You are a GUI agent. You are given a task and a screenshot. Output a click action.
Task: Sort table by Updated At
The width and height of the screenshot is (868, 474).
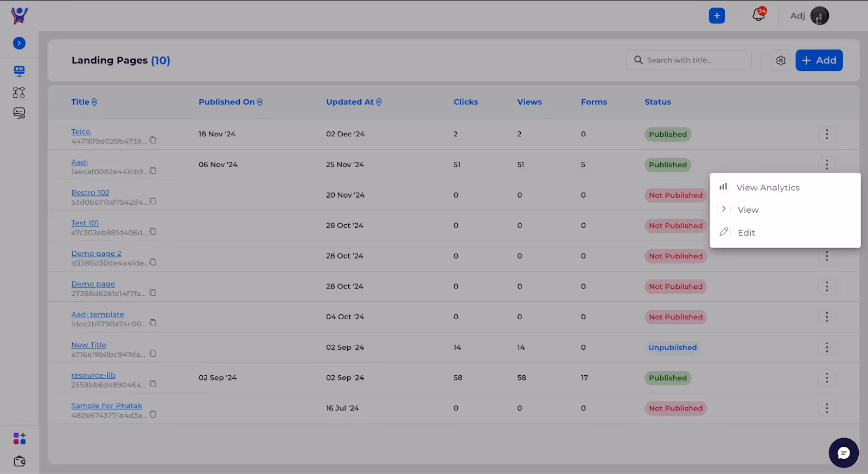point(354,102)
